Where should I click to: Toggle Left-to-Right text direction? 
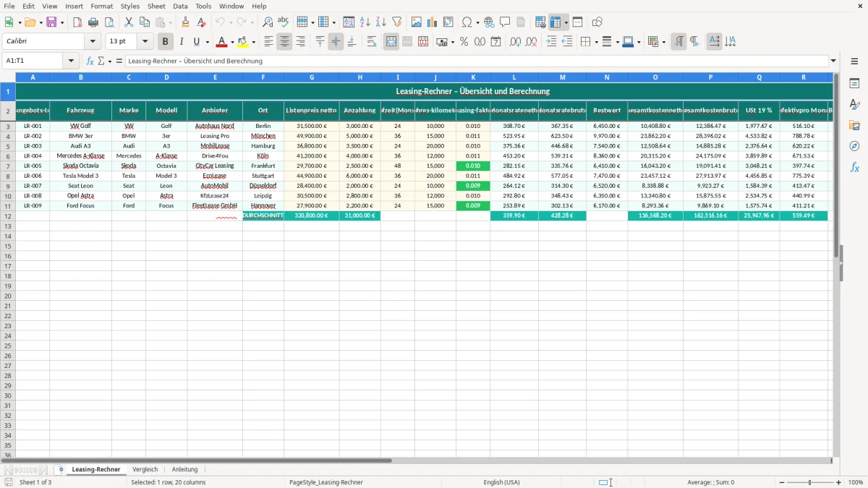[678, 42]
